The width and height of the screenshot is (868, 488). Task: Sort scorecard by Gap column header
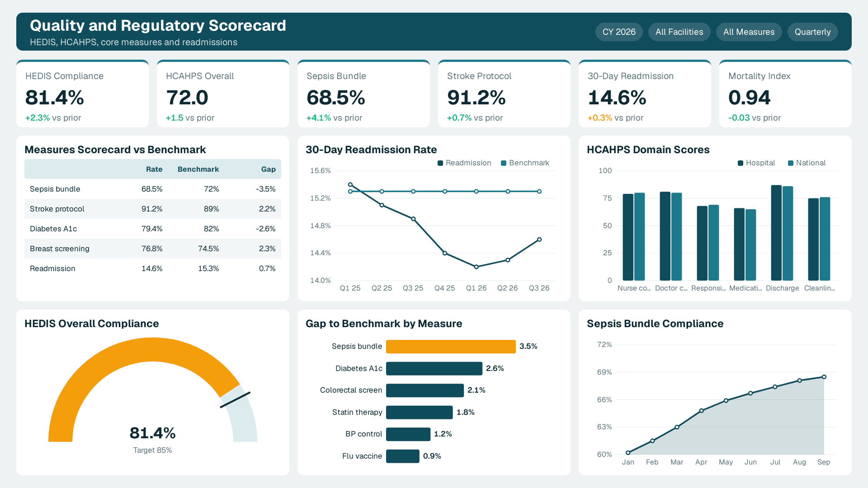point(268,169)
